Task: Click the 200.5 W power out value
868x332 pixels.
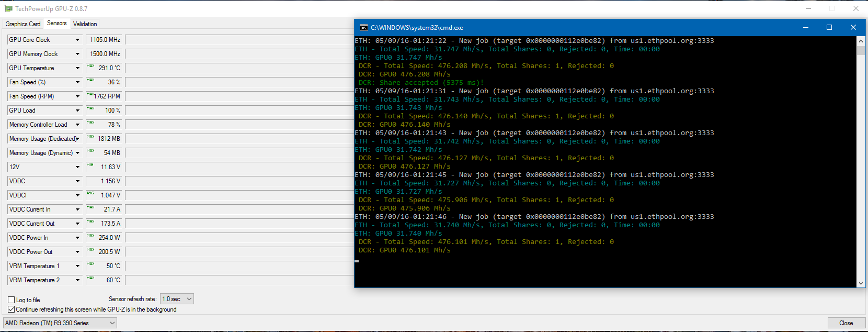Action: pyautogui.click(x=104, y=252)
